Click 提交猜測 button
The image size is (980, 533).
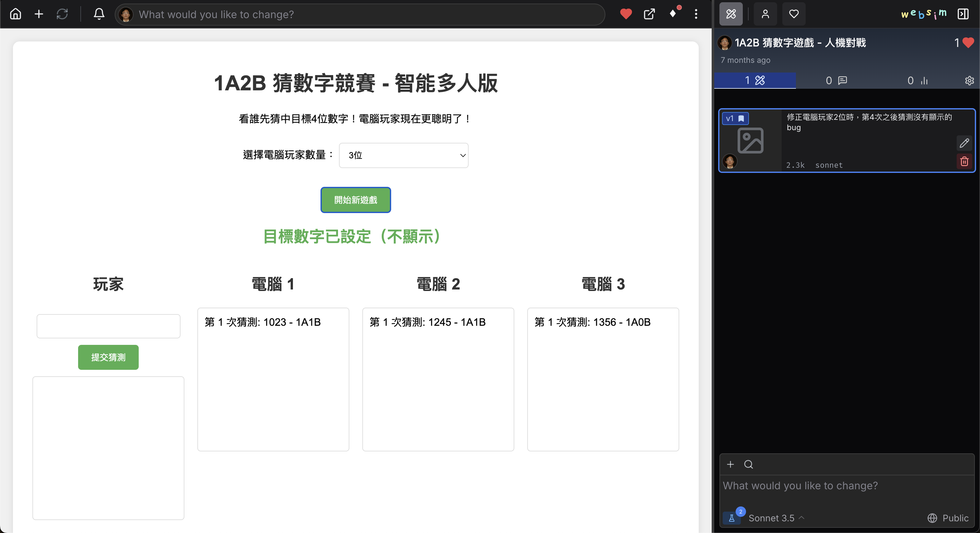point(109,357)
